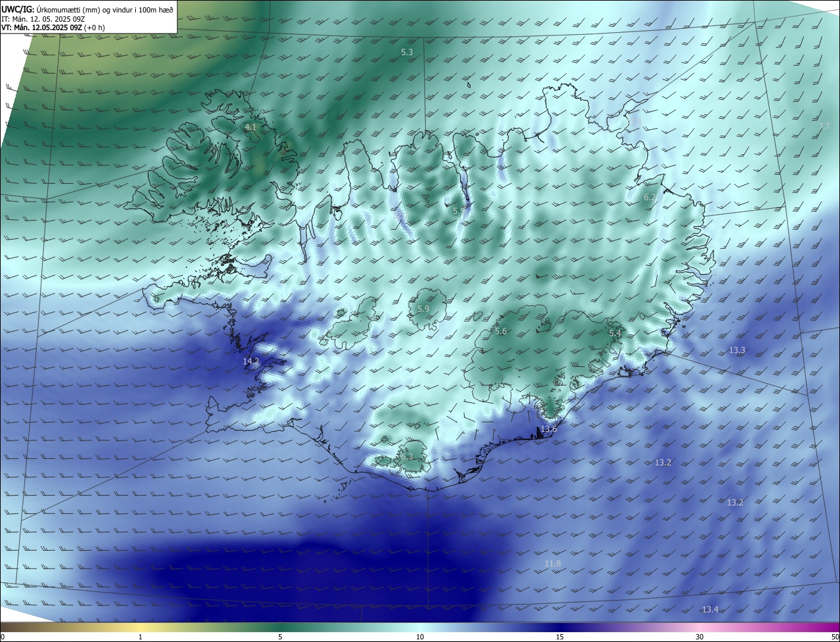Click the 'IT: Mán. 12. 05. 2025 09Z' line
This screenshot has height=642, width=840.
pyautogui.click(x=45, y=18)
